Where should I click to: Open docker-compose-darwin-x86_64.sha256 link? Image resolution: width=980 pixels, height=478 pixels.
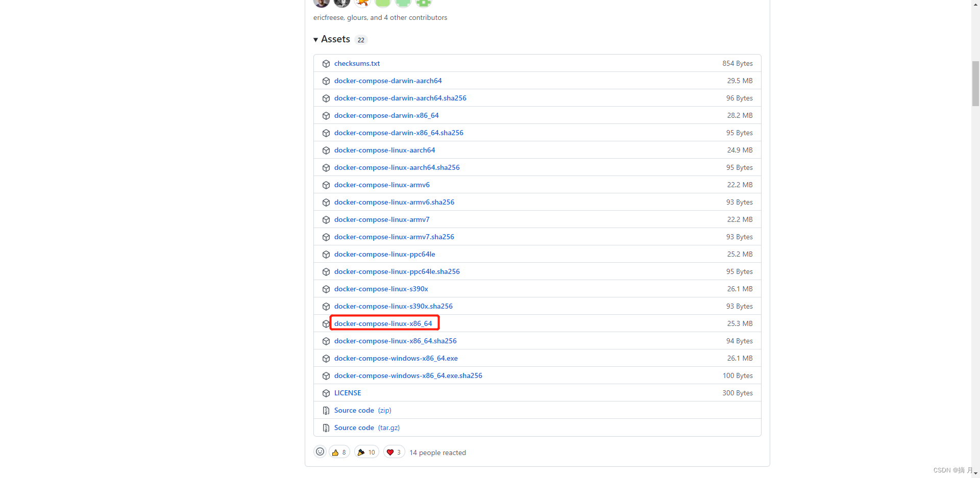tap(399, 133)
